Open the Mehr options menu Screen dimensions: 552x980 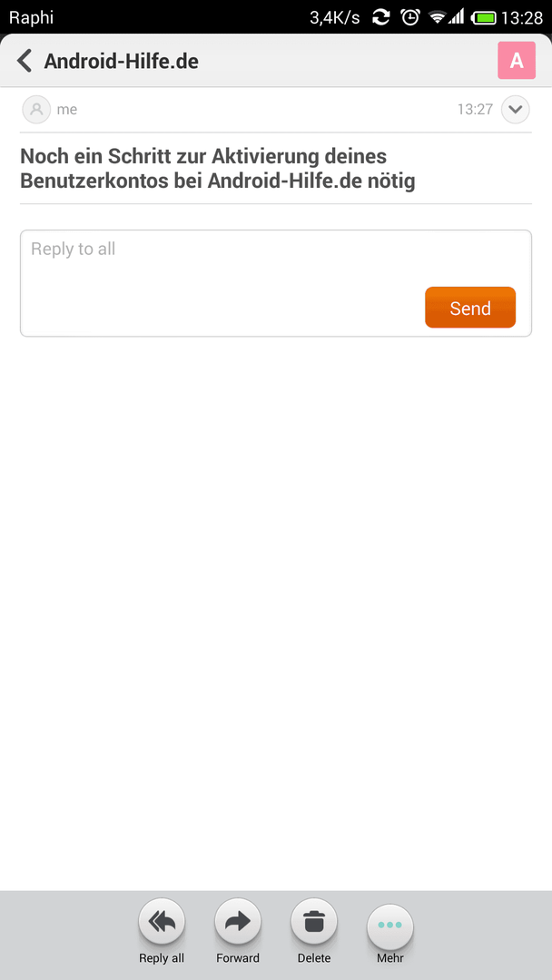pyautogui.click(x=390, y=926)
